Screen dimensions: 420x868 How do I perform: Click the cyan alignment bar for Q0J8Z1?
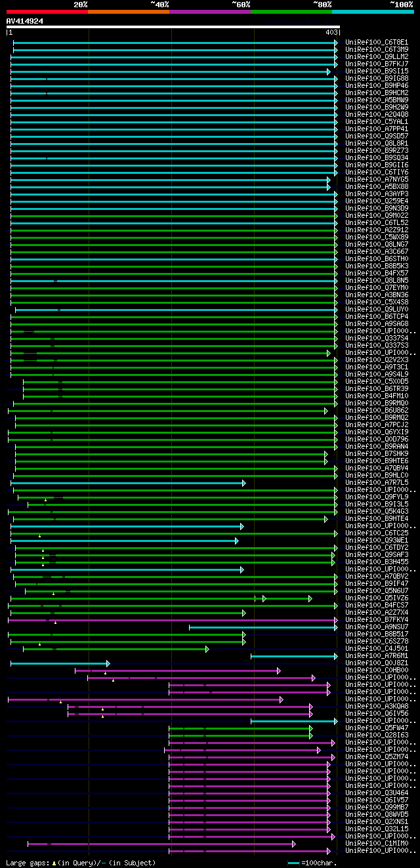[60, 663]
